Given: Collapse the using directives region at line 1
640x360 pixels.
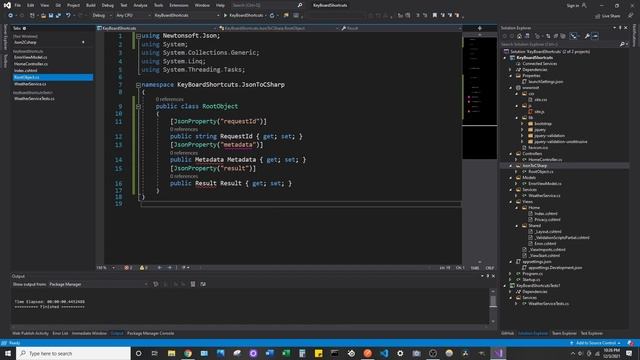Looking at the screenshot, I should pos(138,36).
